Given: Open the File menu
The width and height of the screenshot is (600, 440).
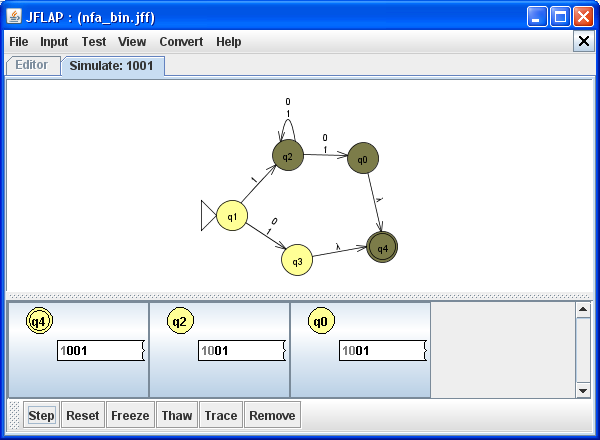Looking at the screenshot, I should 19,42.
